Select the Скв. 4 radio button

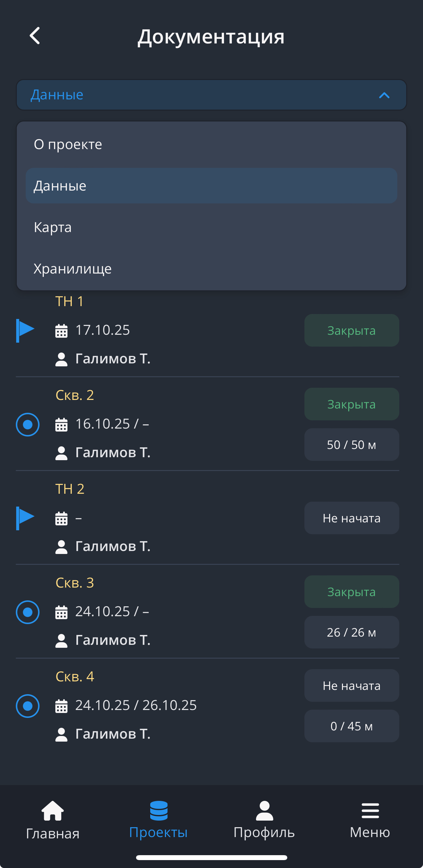point(28,706)
